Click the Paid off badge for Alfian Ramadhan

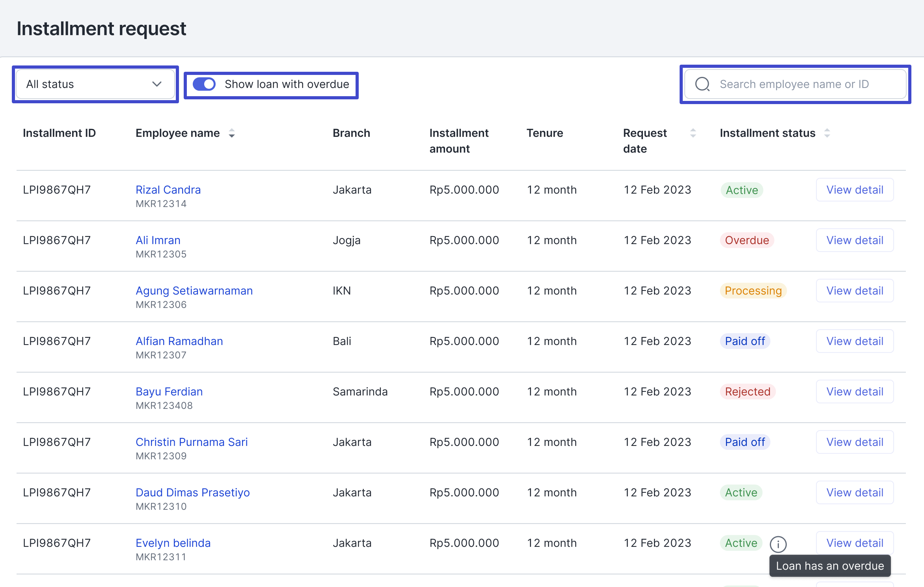point(745,341)
